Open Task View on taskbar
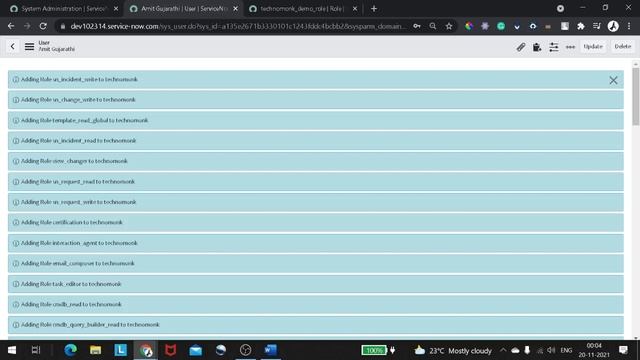This screenshot has height=360, width=640. 36,350
